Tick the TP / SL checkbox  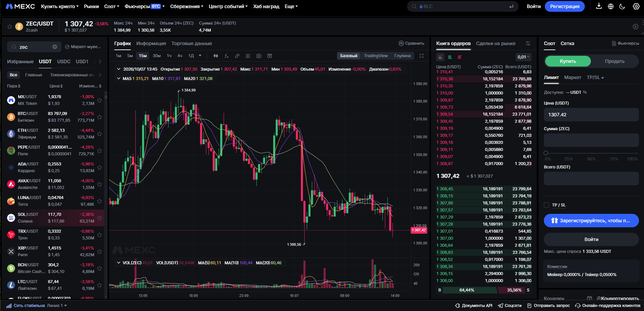click(547, 205)
